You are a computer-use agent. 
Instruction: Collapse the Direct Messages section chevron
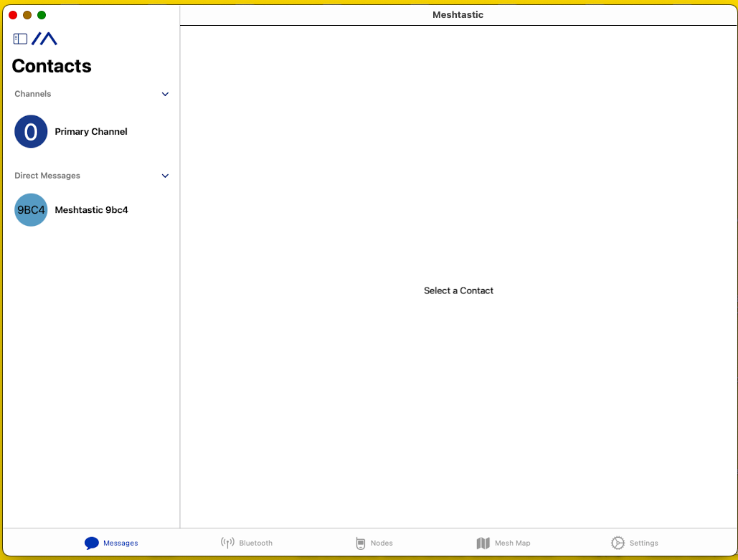point(165,176)
